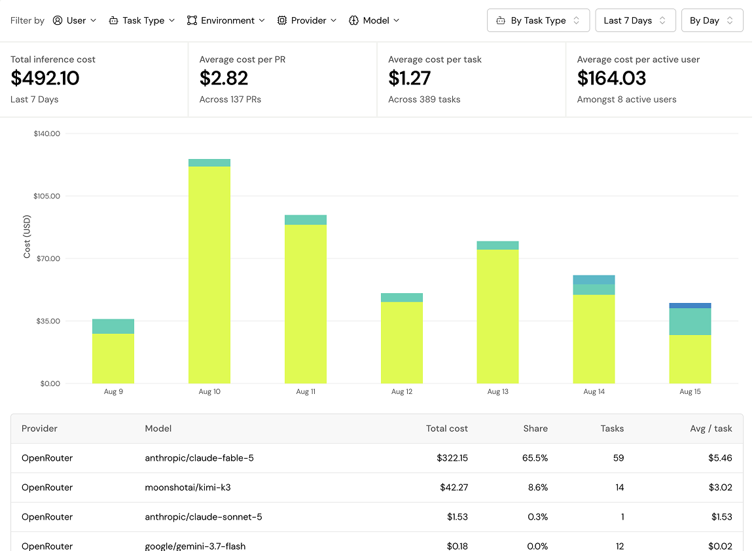Click the robot icon in By Task Type selector
Screen dimensions: 756x551
click(501, 21)
